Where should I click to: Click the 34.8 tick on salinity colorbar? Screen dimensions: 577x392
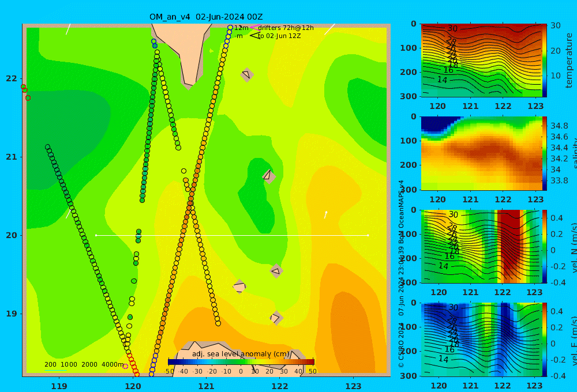559,126
